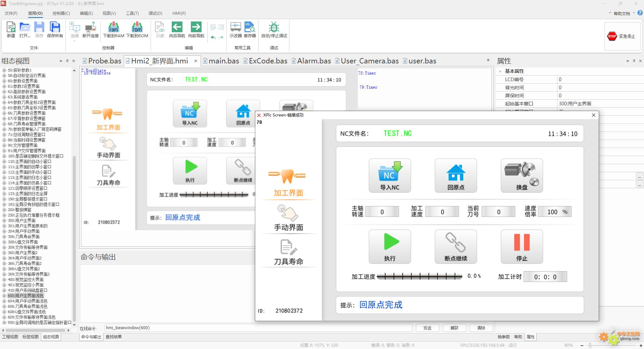
Task: Switch to the main.bas tab
Action: pyautogui.click(x=221, y=61)
